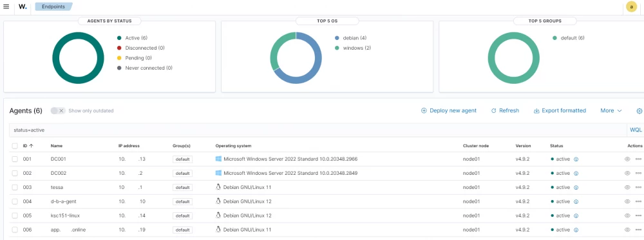Click status info icon for ksc151-linux
Viewport: 644px width, 240px height.
point(576,215)
